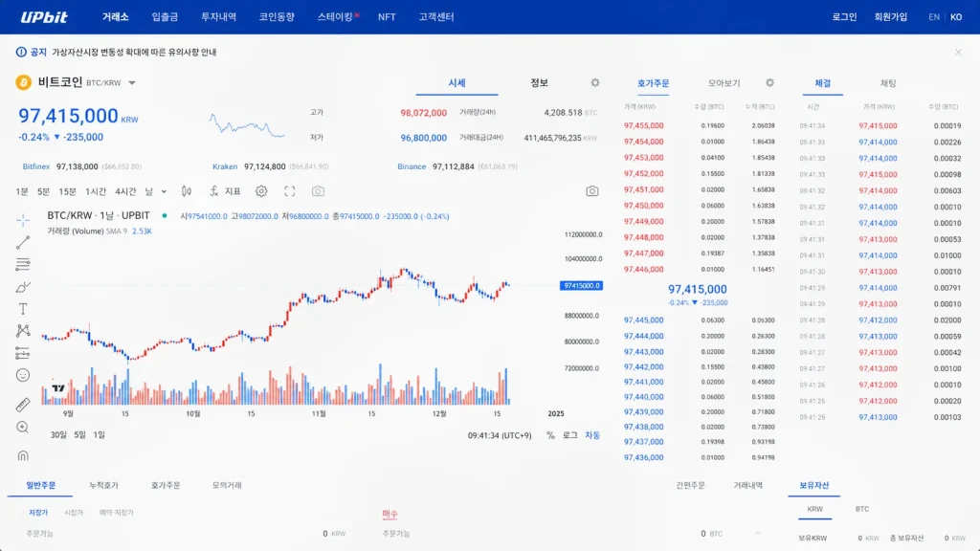This screenshot has width=980, height=551.
Task: Open the 날 interval dropdown arrow
Action: pos(164,191)
